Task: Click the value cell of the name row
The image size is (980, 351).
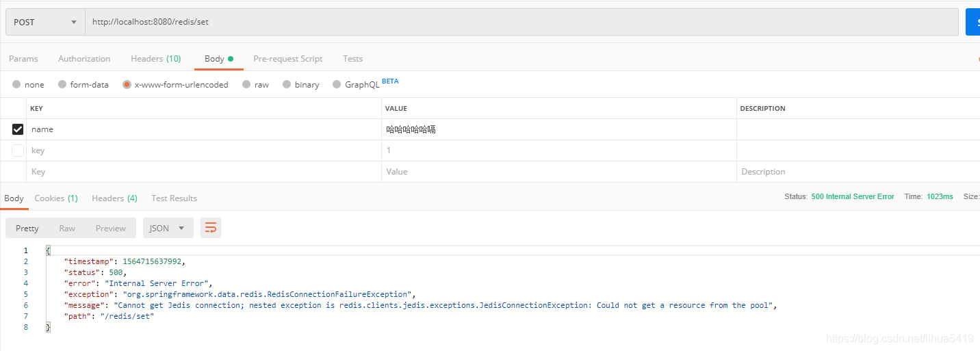Action: tap(558, 129)
